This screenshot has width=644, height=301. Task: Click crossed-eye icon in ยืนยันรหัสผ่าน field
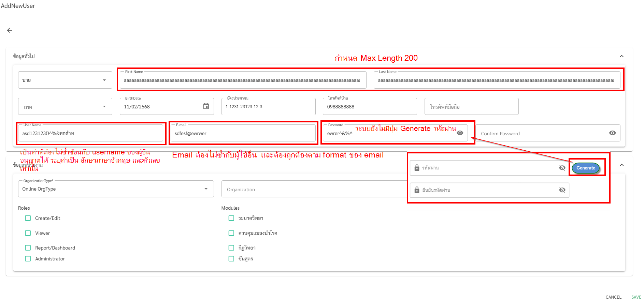tap(562, 190)
